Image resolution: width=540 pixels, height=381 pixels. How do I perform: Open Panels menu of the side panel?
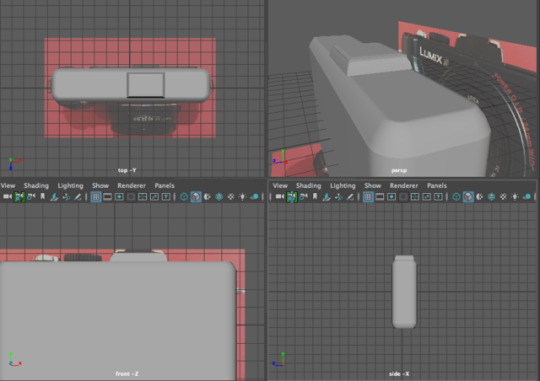437,186
